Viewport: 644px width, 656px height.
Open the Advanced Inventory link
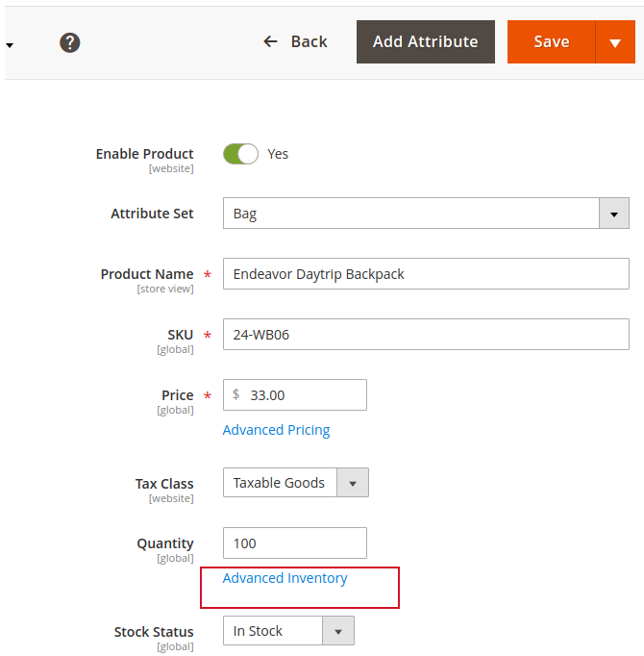click(x=285, y=578)
